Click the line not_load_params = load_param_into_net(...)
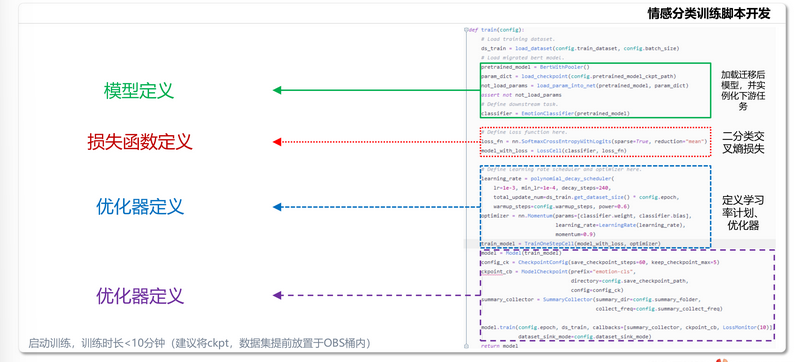 pos(585,86)
